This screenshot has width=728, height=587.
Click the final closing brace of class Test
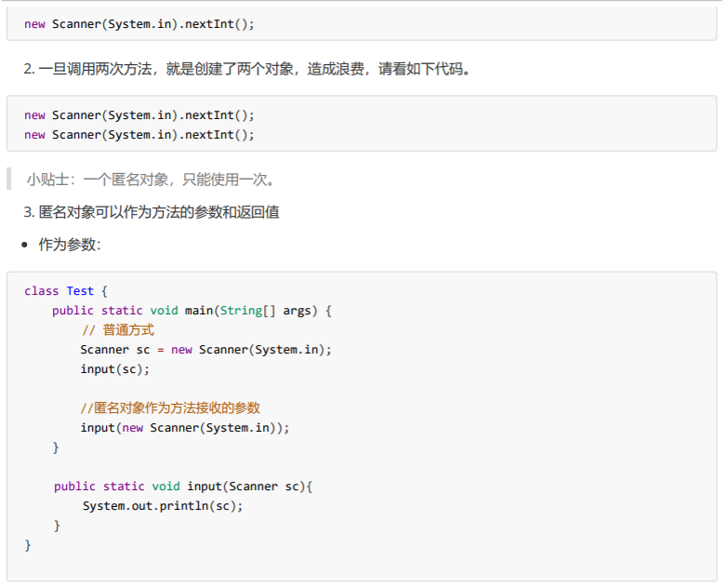[28, 545]
